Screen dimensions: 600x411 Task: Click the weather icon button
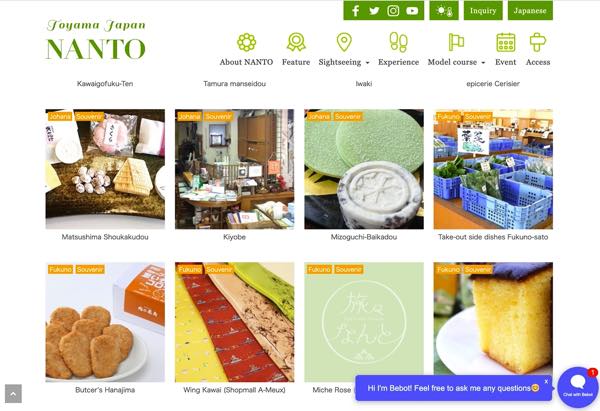tap(444, 11)
